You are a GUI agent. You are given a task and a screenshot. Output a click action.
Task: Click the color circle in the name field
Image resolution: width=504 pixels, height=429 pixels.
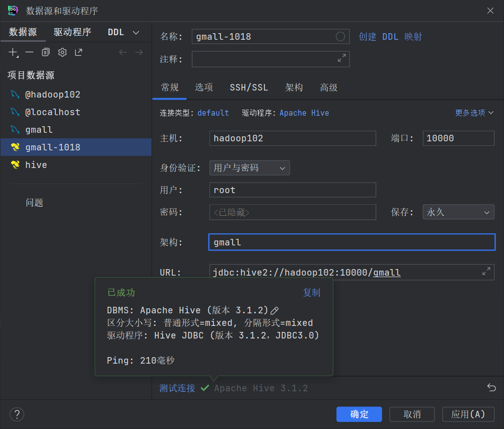click(340, 37)
